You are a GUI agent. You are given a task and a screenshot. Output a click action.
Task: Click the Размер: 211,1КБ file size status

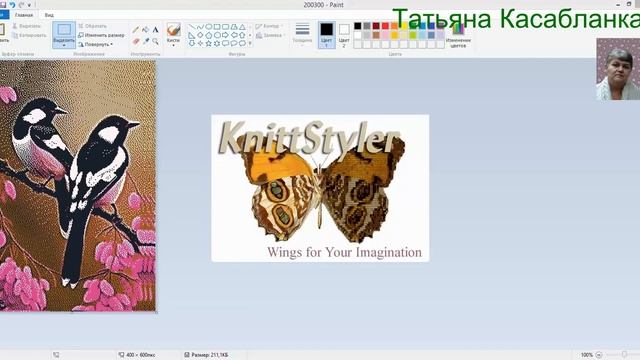pos(209,355)
